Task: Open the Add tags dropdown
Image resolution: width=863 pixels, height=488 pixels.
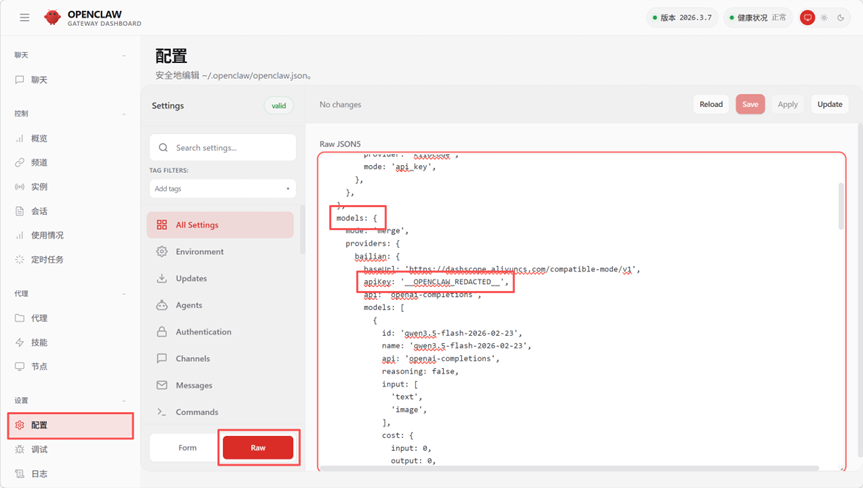Action: 222,189
